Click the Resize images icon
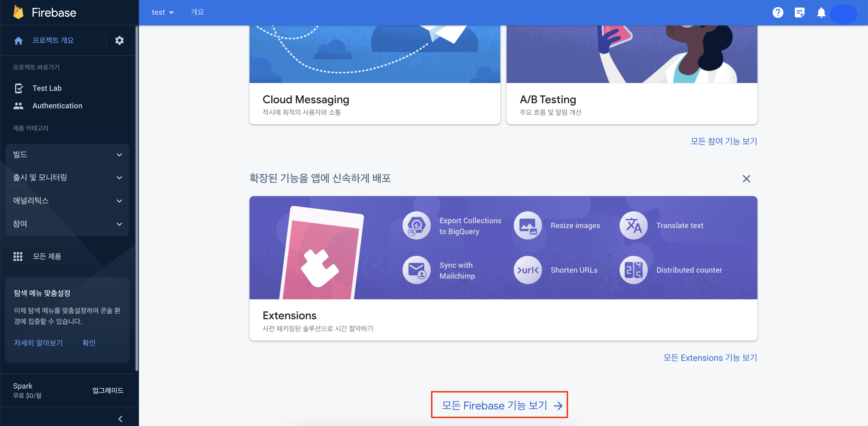The height and width of the screenshot is (426, 868). [528, 226]
